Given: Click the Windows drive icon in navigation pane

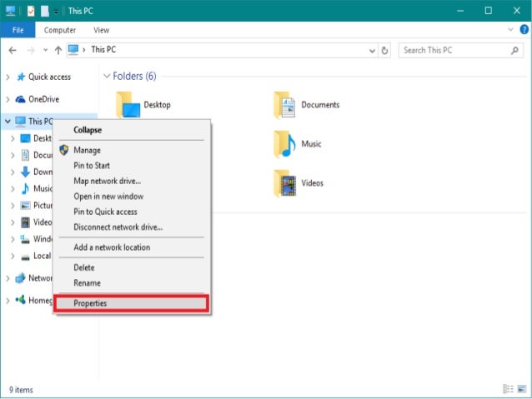Looking at the screenshot, I should coord(25,239).
